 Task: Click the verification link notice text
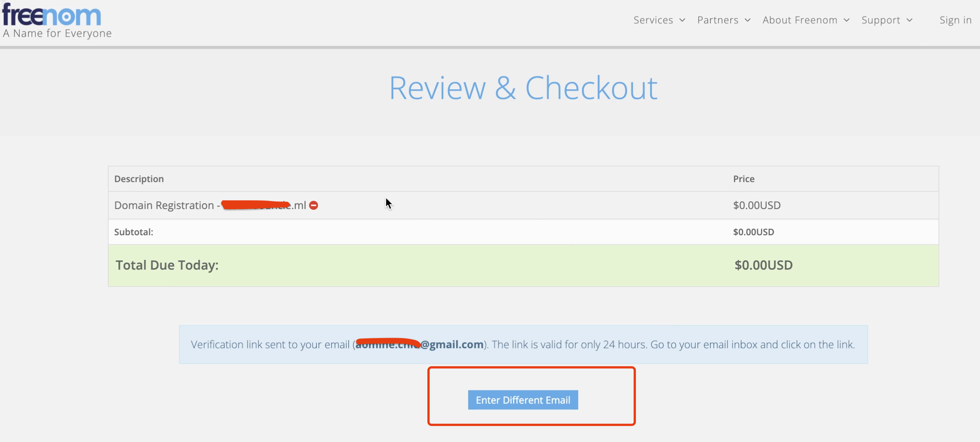point(523,344)
